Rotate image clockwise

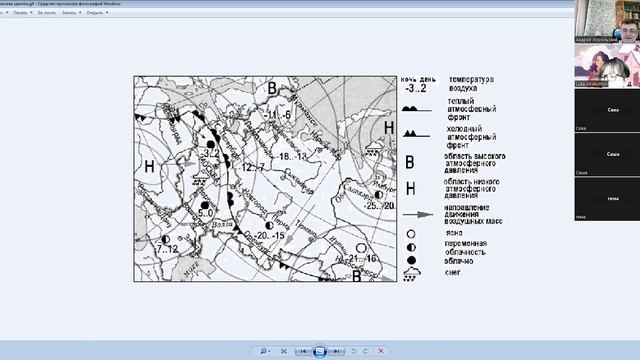click(365, 351)
